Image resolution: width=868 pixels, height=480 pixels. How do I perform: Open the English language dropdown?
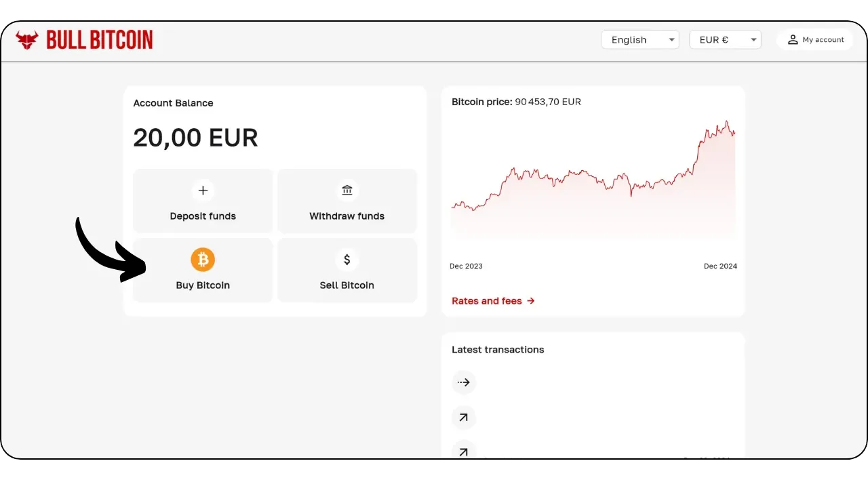[x=640, y=40]
